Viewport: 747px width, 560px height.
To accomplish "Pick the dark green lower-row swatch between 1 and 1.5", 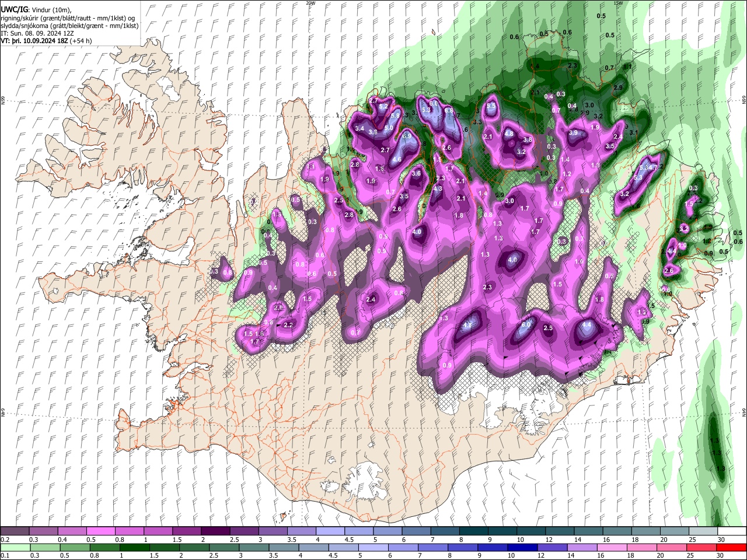I will tap(135, 547).
